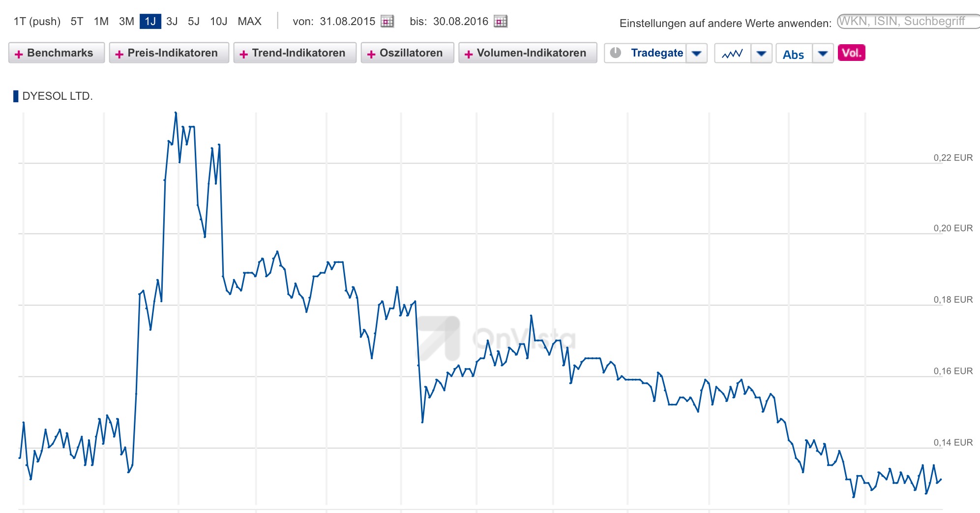Switch to the 3M time range tab
Screen dimensions: 980x513
coord(126,21)
